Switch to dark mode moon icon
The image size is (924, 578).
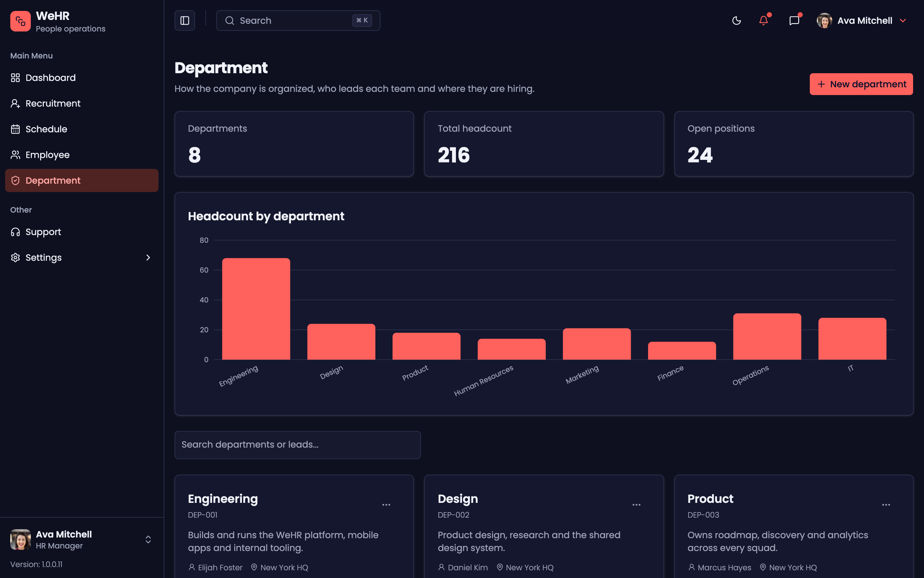tap(737, 21)
